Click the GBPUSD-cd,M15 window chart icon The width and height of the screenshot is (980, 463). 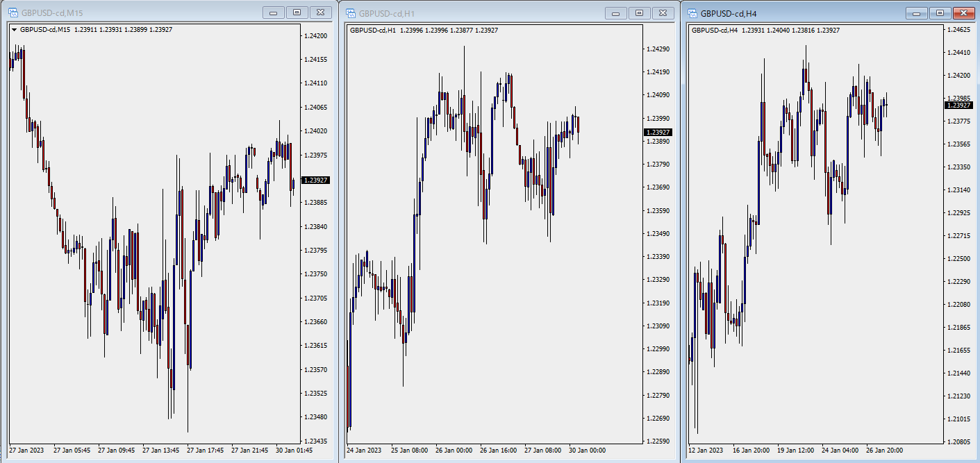(13, 12)
